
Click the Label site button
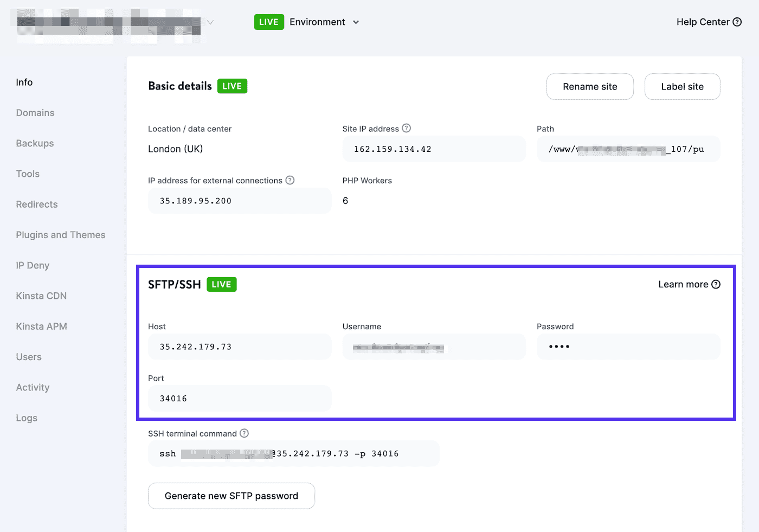[682, 86]
